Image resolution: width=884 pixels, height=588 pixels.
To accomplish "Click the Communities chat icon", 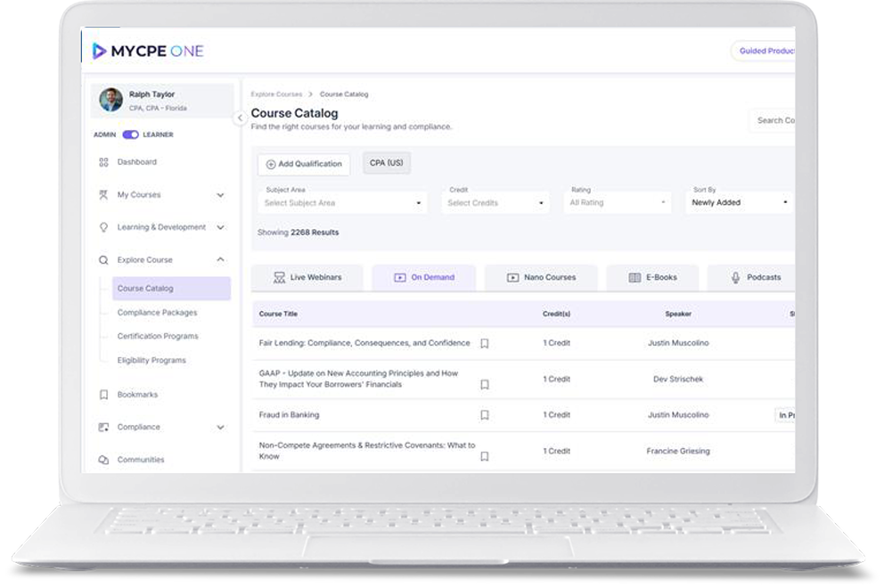I will (x=103, y=460).
